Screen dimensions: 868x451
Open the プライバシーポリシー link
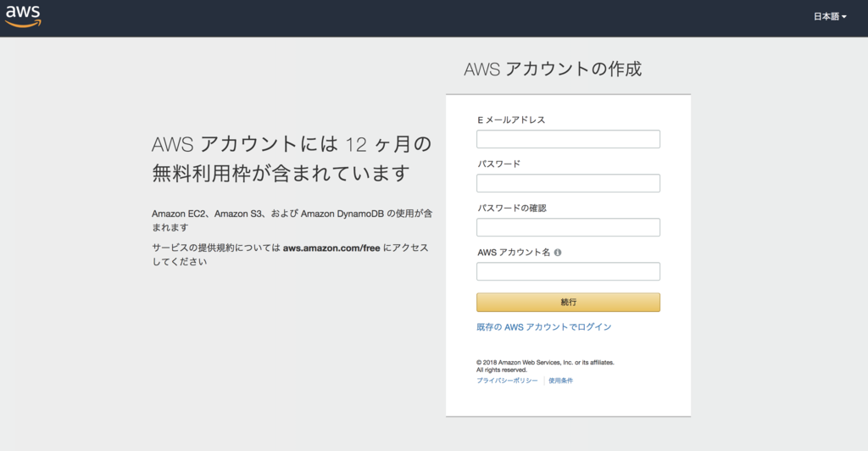507,381
